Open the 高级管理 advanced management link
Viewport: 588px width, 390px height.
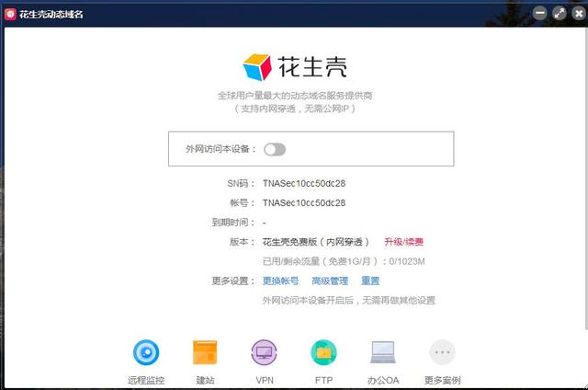pos(330,281)
